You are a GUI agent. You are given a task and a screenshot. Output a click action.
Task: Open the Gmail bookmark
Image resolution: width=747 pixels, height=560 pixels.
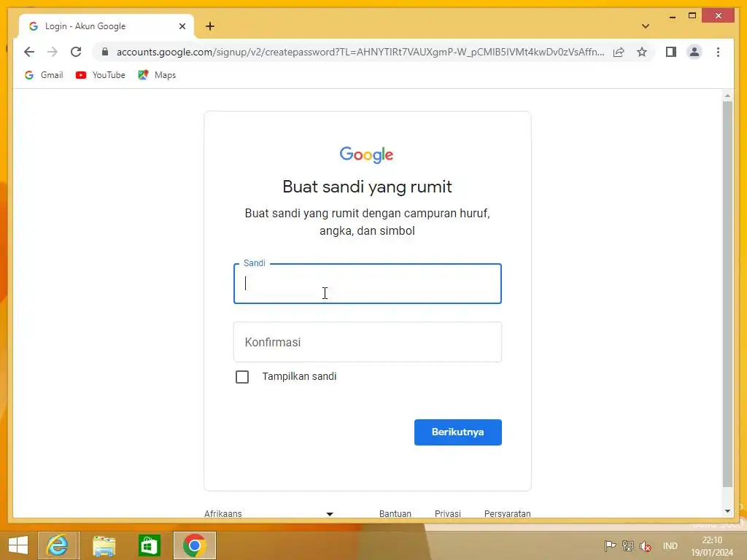(44, 75)
